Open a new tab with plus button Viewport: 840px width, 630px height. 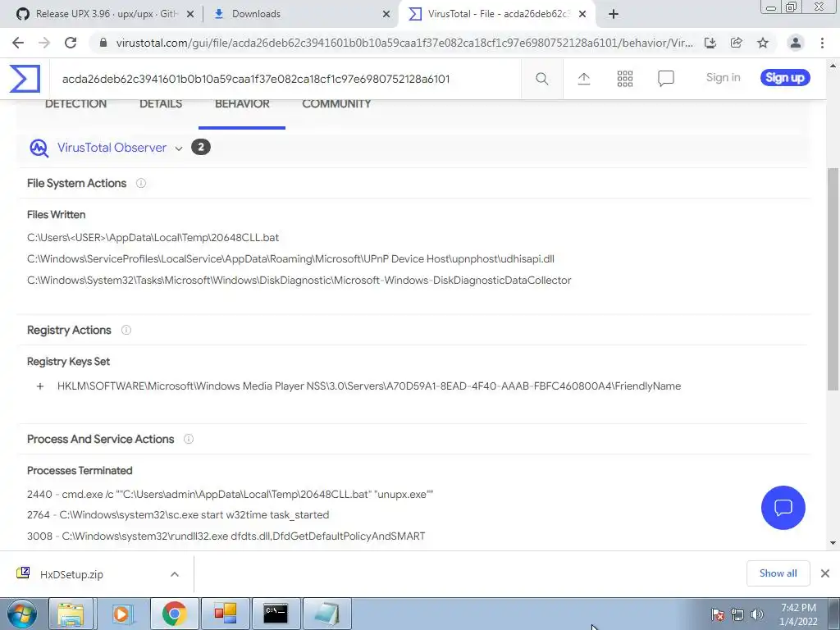[614, 14]
